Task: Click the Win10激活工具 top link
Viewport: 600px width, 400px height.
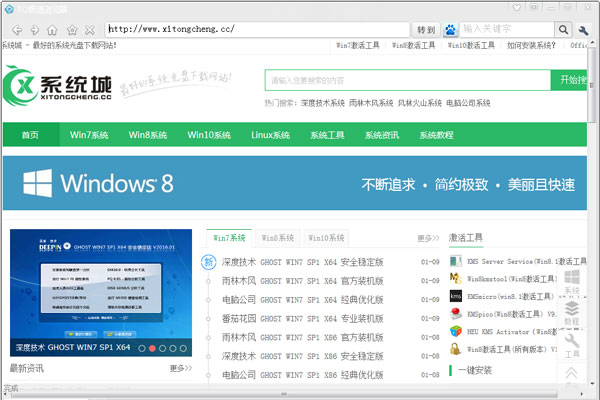Action: 471,46
